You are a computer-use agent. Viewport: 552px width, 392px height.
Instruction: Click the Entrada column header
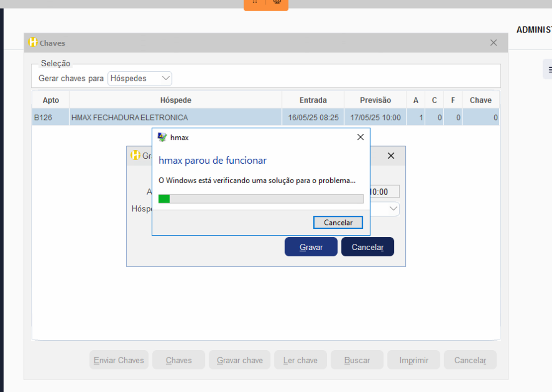coord(313,100)
